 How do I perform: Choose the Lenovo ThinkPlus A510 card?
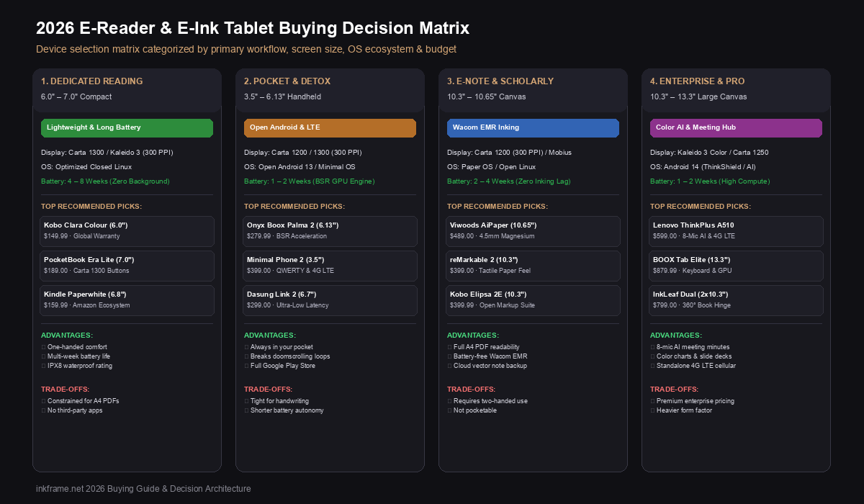tap(736, 231)
